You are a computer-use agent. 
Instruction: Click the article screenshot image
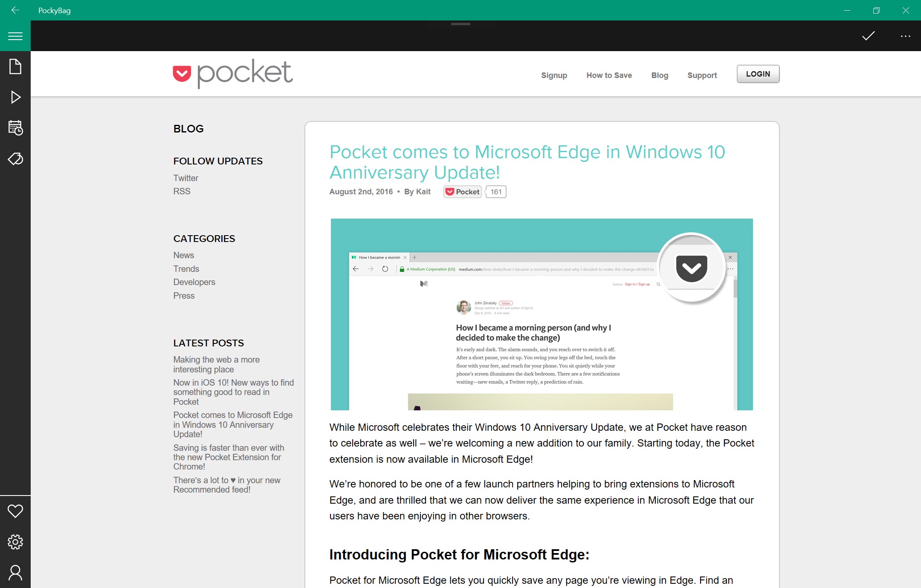tap(542, 314)
